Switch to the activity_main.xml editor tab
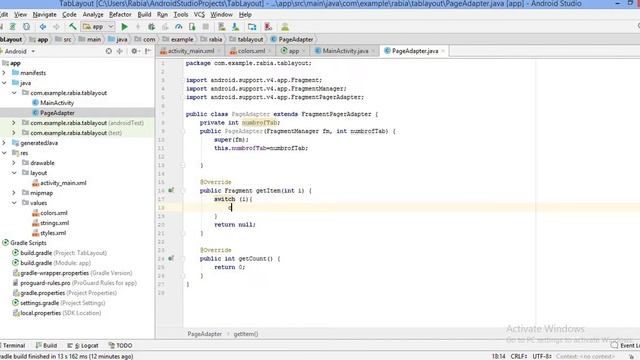The width and height of the screenshot is (640, 360). (x=191, y=51)
